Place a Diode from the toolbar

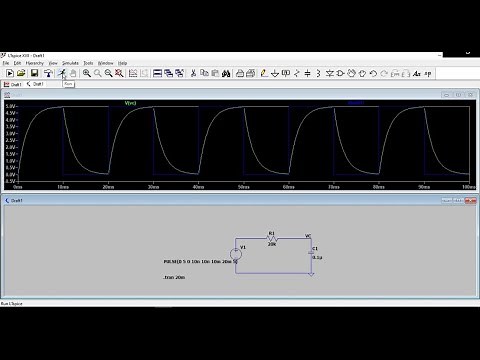pyautogui.click(x=329, y=73)
